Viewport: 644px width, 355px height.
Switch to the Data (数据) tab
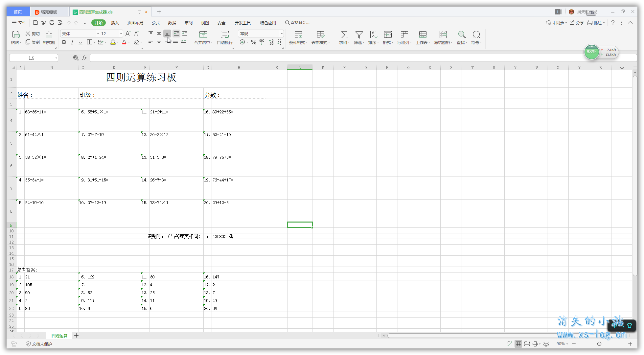coord(172,23)
